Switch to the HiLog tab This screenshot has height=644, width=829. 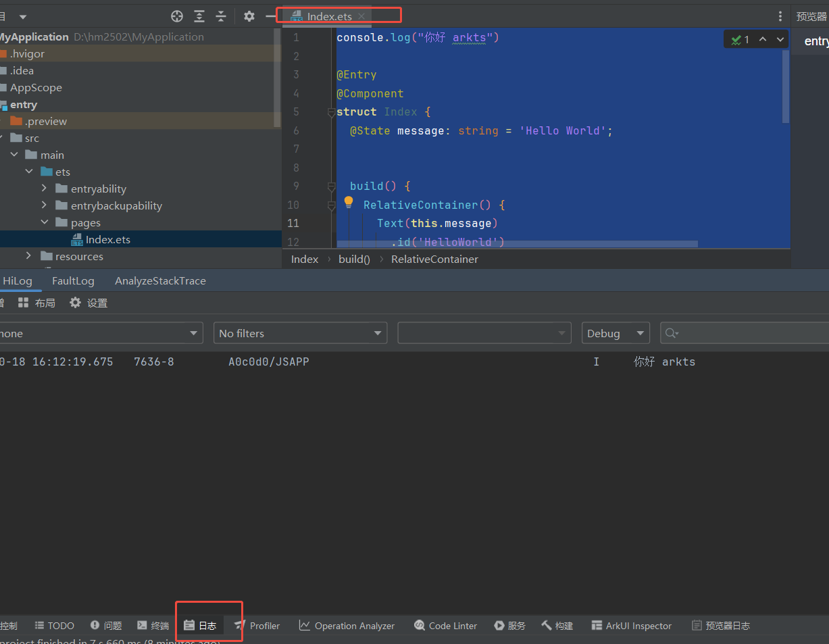tap(17, 280)
